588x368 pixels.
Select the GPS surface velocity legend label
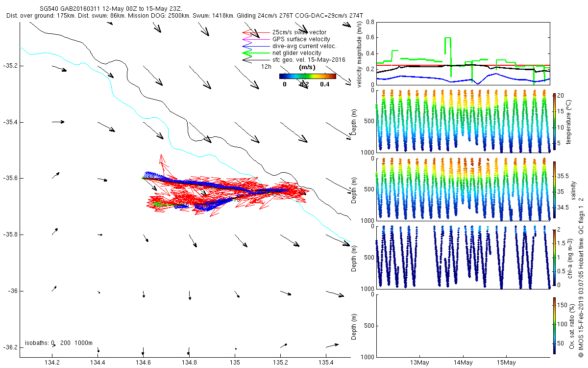[x=301, y=39]
